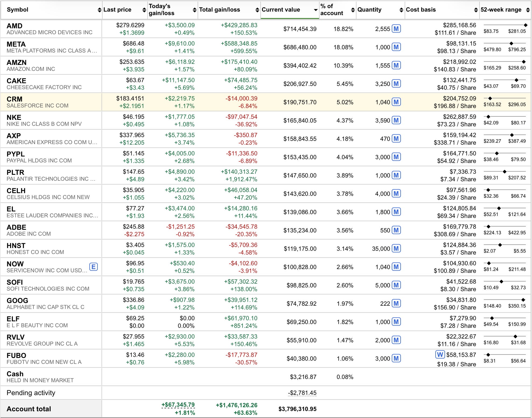Open the AMD symbol link
The width and height of the screenshot is (532, 418).
click(15, 26)
